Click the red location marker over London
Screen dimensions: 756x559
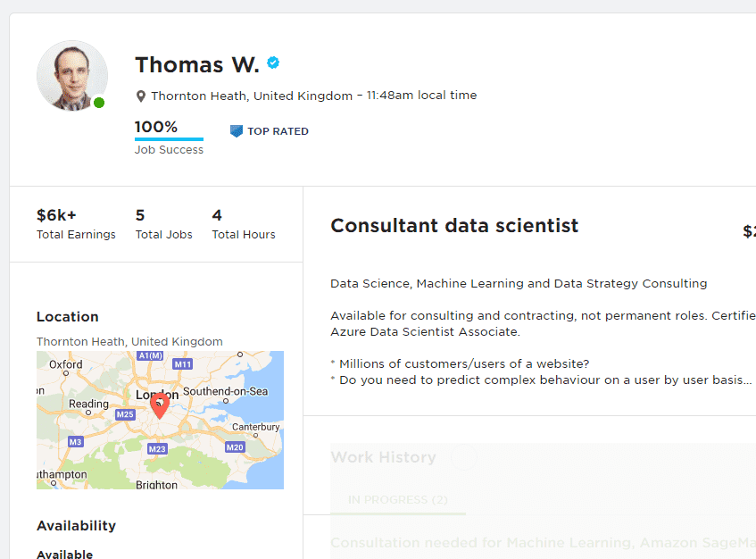tap(161, 404)
